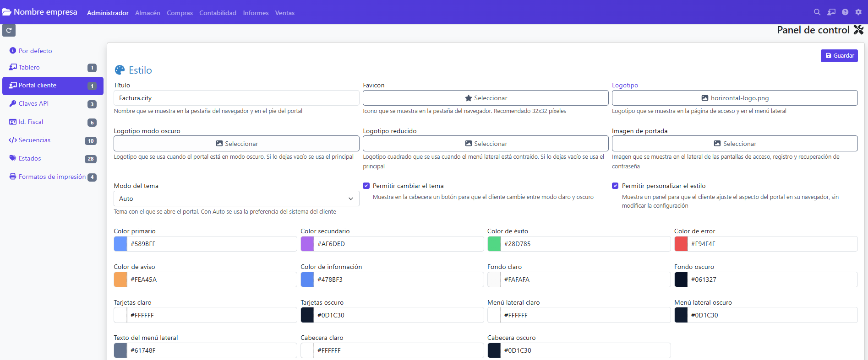Open the Compras menu
This screenshot has width=868, height=360.
click(180, 13)
